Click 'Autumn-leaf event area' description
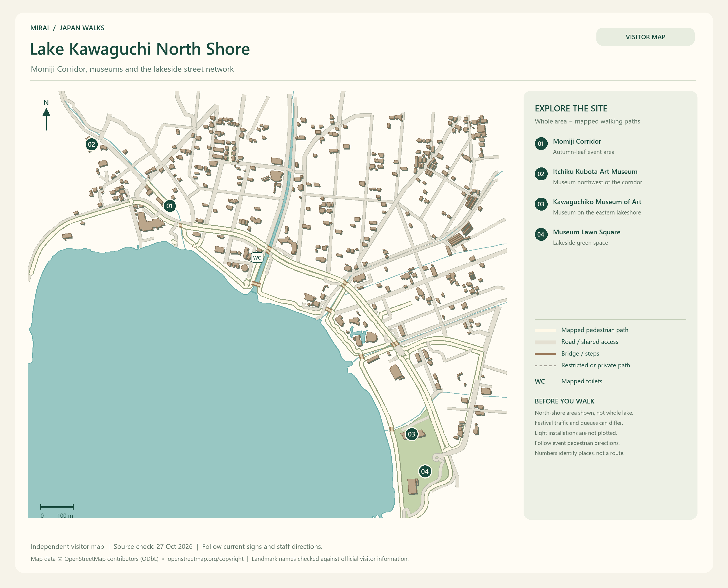 (x=583, y=152)
